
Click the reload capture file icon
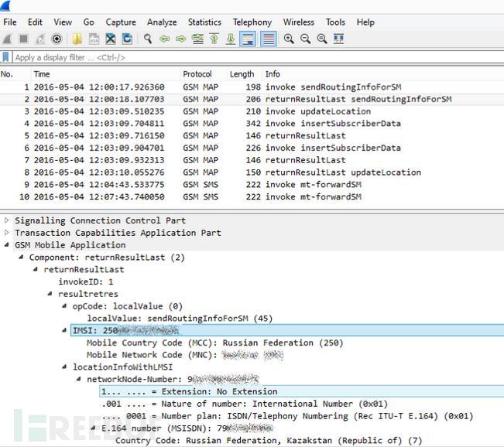(127, 39)
